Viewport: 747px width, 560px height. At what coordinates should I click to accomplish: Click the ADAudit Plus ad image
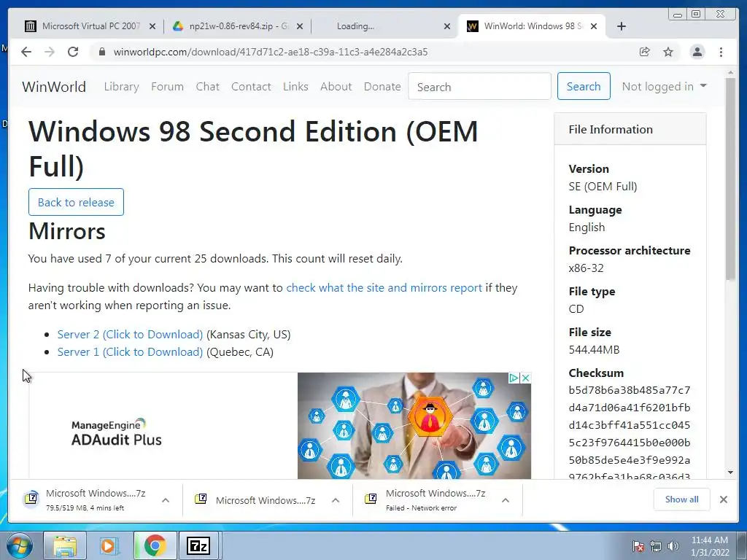(x=414, y=426)
